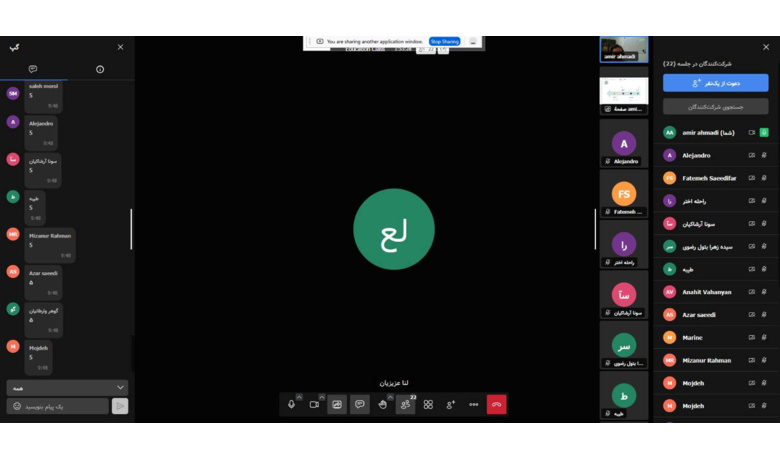Viewport: 780px width, 460px height.
Task: Click the MR avatar in chat
Action: pos(13,234)
